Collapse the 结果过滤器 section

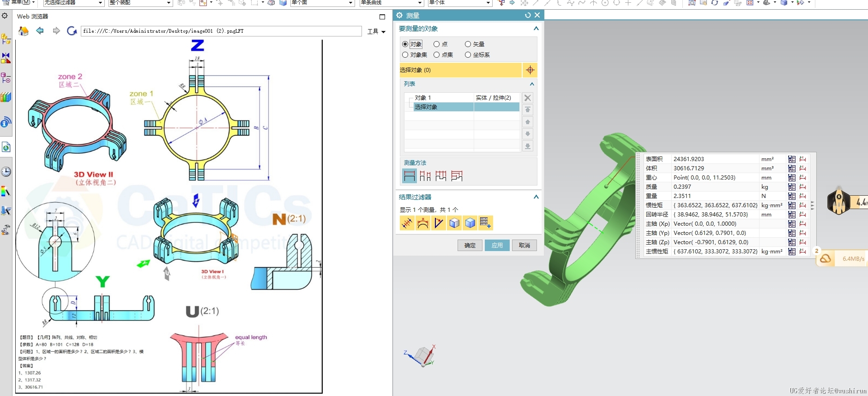[x=536, y=197]
